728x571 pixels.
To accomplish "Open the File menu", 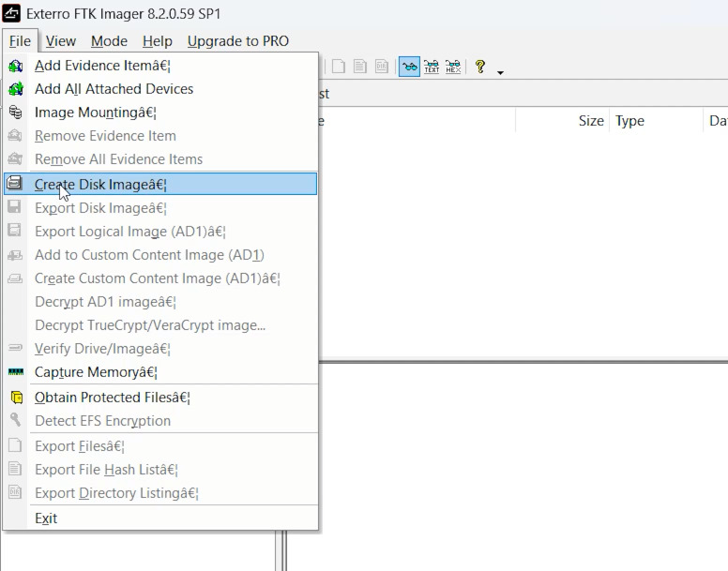I will [x=20, y=41].
